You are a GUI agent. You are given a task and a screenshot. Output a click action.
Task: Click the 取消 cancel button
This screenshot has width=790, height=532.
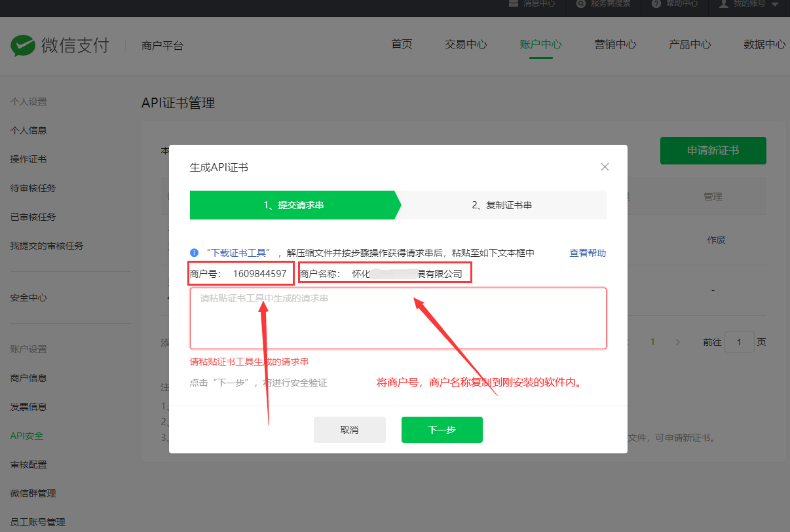(x=350, y=430)
